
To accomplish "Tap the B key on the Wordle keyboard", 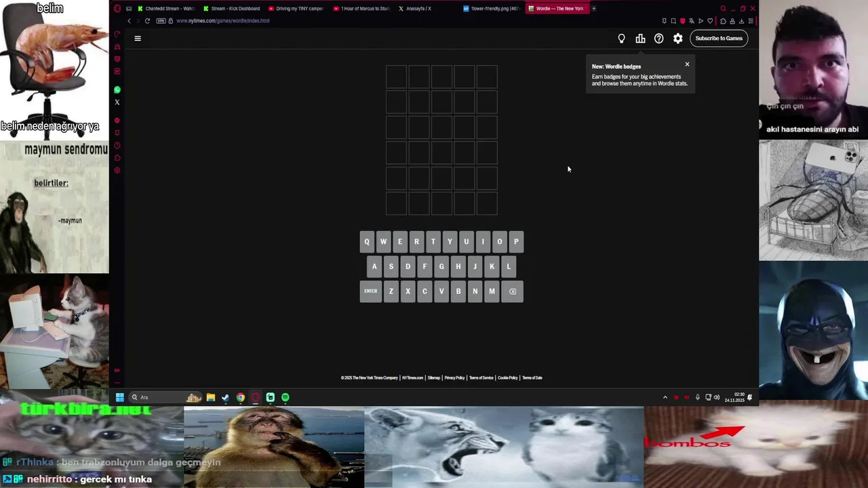I will pyautogui.click(x=458, y=291).
